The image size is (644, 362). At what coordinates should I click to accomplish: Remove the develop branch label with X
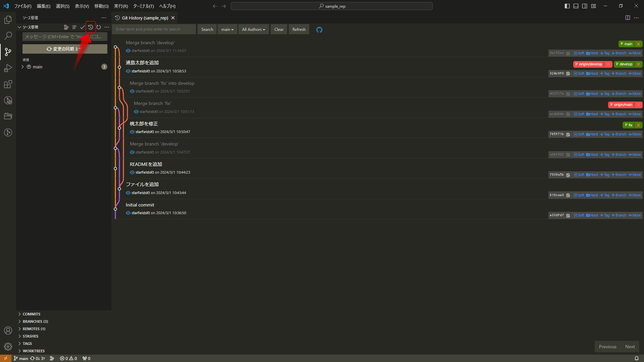click(x=638, y=64)
